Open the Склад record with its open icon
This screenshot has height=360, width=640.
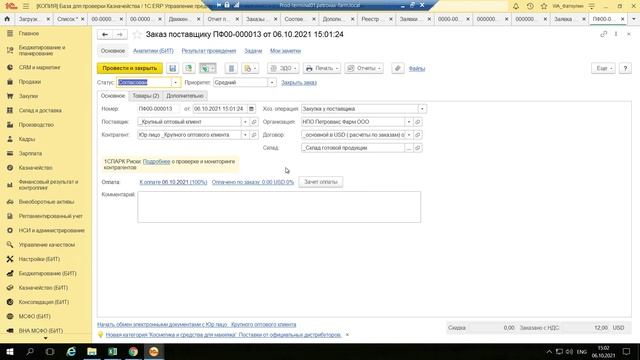coord(418,148)
